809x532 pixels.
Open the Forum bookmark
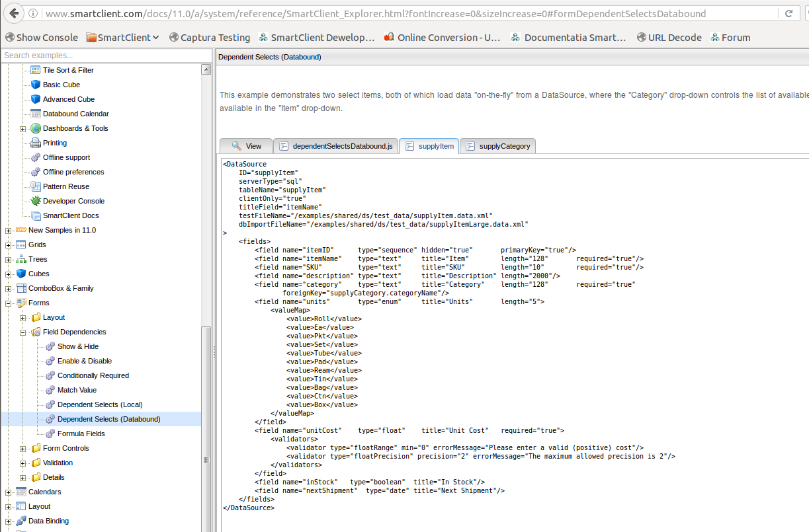point(730,38)
